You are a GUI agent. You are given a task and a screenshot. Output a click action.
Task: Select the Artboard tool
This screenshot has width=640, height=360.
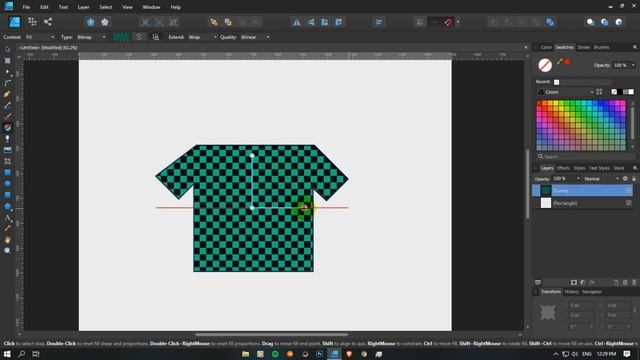(7, 60)
